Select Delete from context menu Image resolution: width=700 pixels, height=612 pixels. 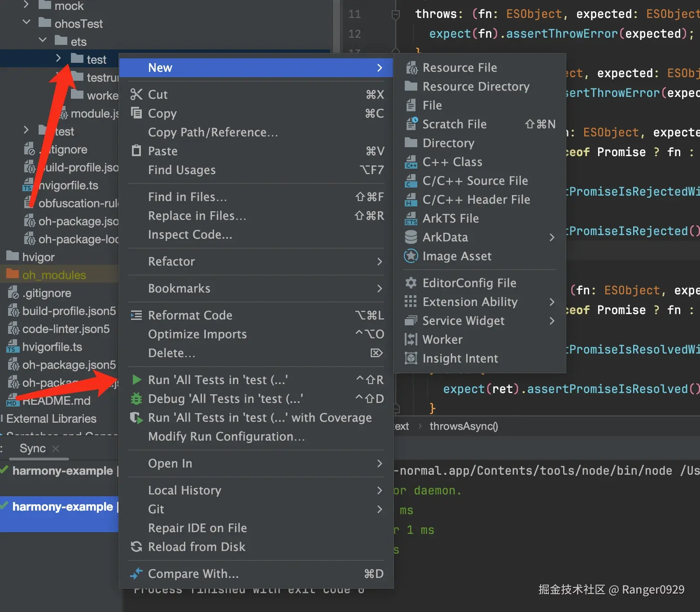point(256,353)
